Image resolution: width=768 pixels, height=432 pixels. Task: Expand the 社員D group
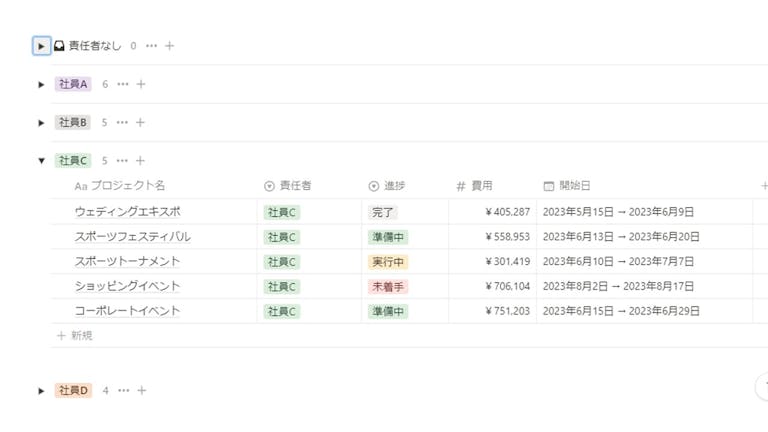41,391
